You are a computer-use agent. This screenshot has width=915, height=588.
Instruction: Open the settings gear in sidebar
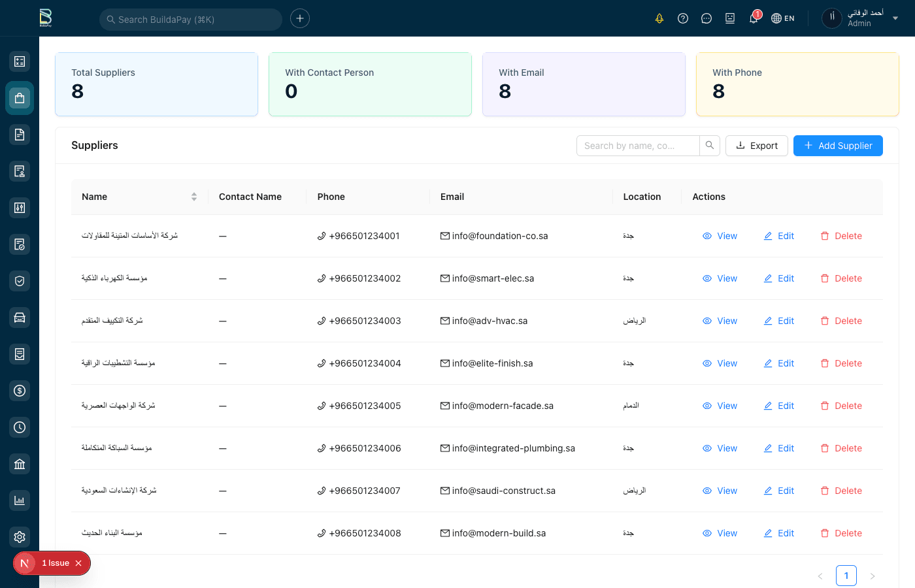click(x=20, y=537)
